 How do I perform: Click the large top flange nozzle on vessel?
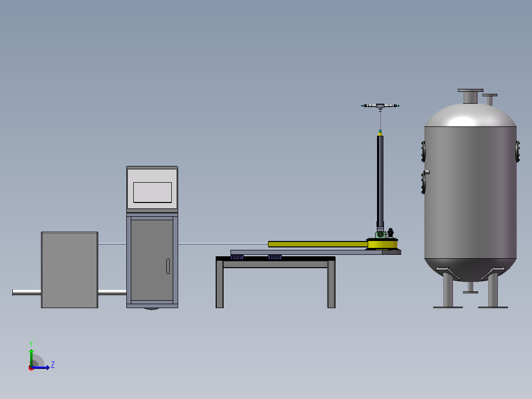pos(470,96)
